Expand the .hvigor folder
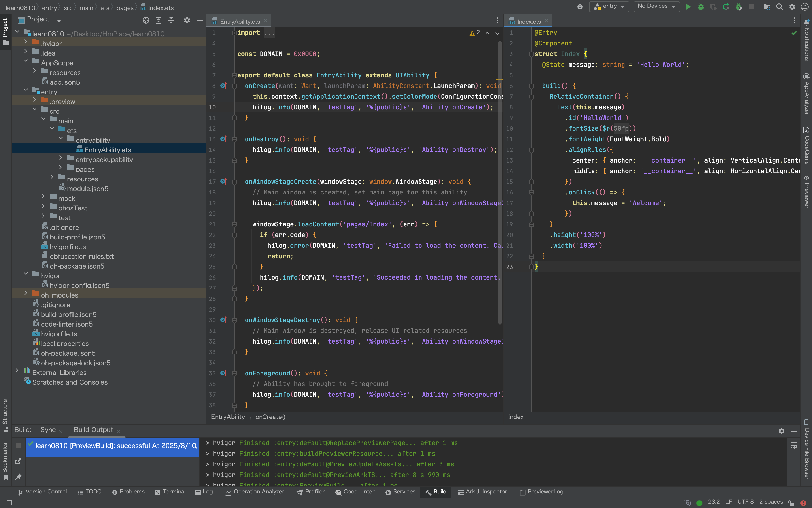 pyautogui.click(x=26, y=42)
